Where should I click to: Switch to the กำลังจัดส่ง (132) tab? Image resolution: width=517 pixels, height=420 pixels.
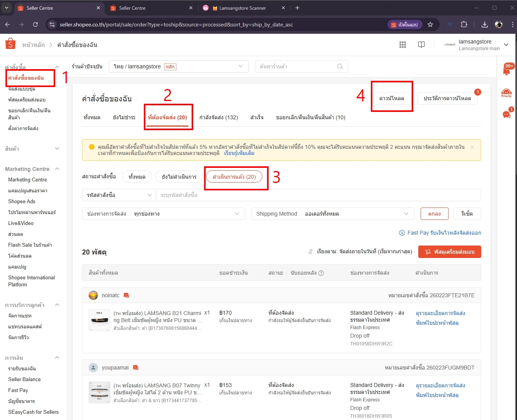(x=218, y=117)
